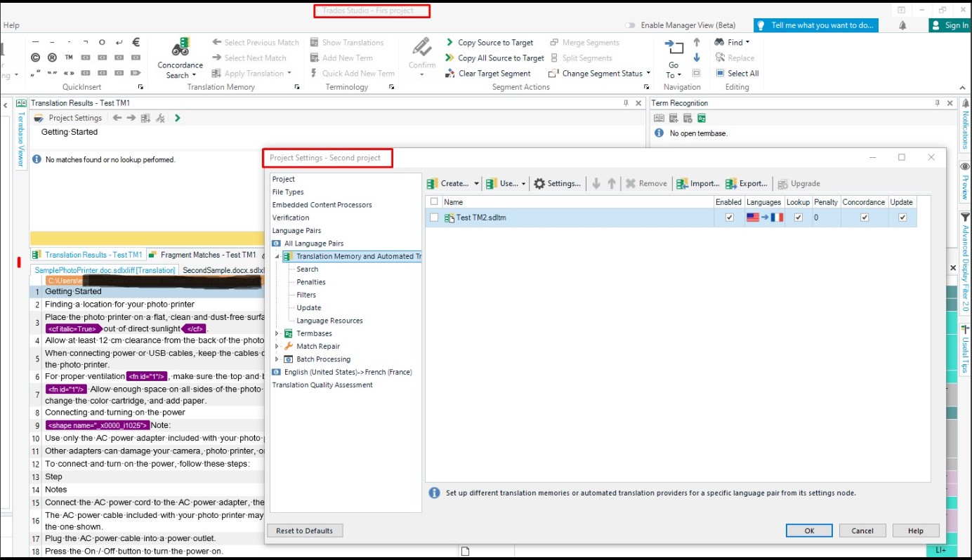This screenshot has height=560, width=972.
Task: Click the Sign In button
Action: pos(950,25)
